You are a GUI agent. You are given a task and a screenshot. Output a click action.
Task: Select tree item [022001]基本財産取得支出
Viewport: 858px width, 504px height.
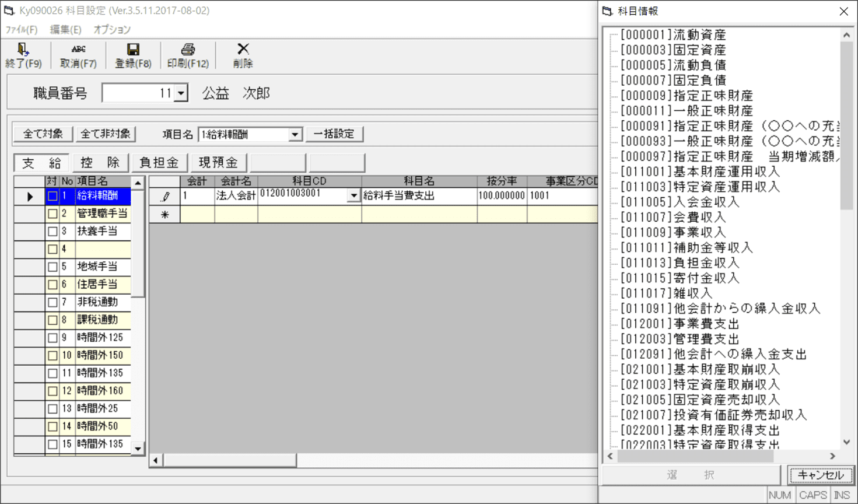(x=700, y=430)
